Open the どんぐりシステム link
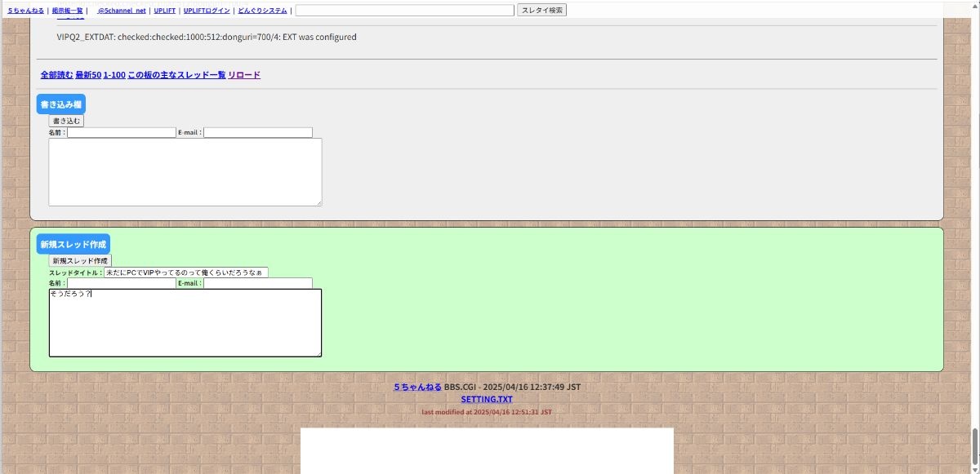The width and height of the screenshot is (980, 474). pos(262,11)
